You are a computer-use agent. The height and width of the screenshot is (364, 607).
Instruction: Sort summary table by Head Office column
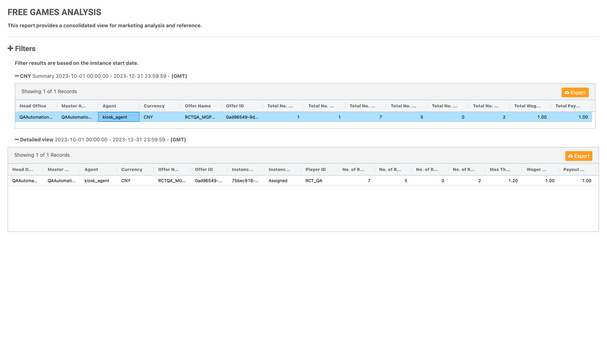[33, 106]
